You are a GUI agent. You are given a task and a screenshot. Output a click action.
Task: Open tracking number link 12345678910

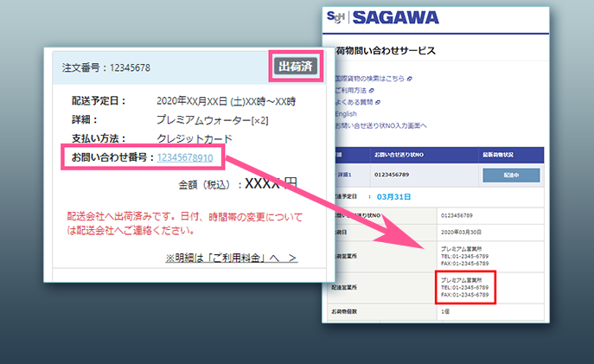click(185, 157)
